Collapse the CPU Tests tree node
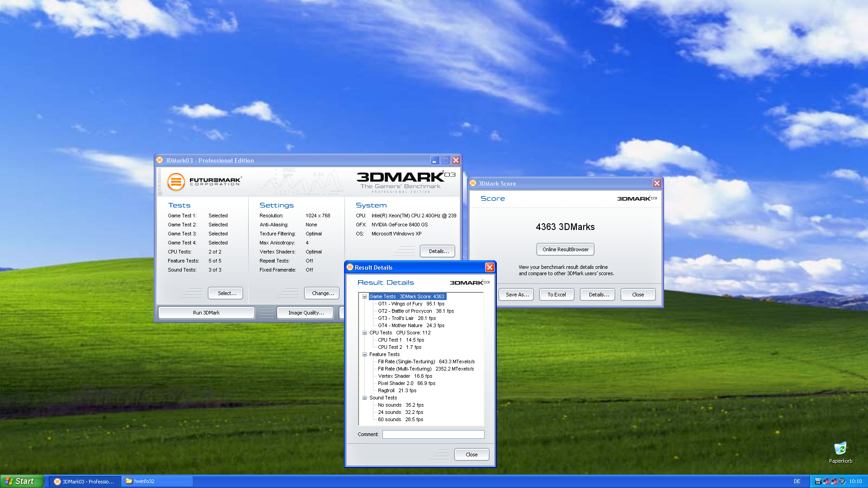This screenshot has height=488, width=868. (364, 333)
